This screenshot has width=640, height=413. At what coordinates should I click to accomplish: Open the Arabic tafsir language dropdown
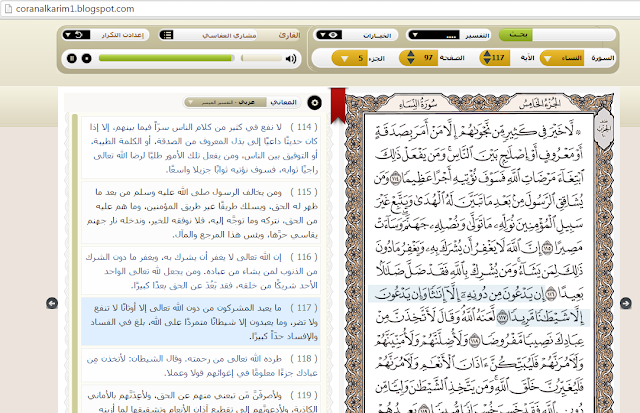click(x=225, y=102)
